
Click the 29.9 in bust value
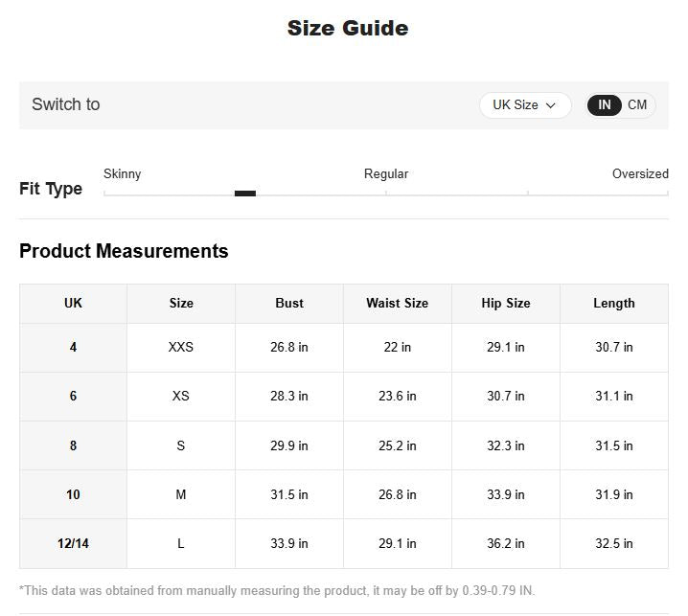pos(289,445)
